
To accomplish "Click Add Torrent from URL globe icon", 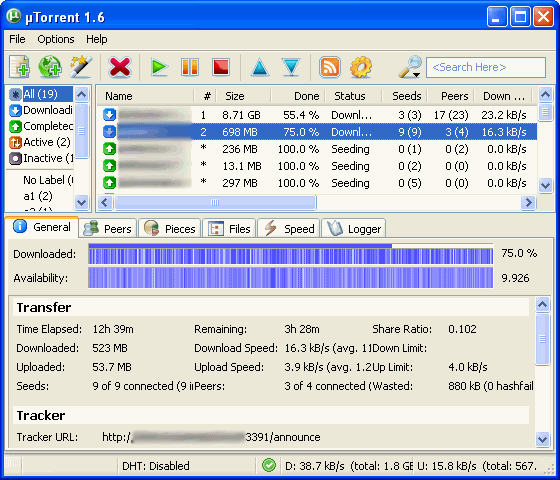I will pos(50,66).
